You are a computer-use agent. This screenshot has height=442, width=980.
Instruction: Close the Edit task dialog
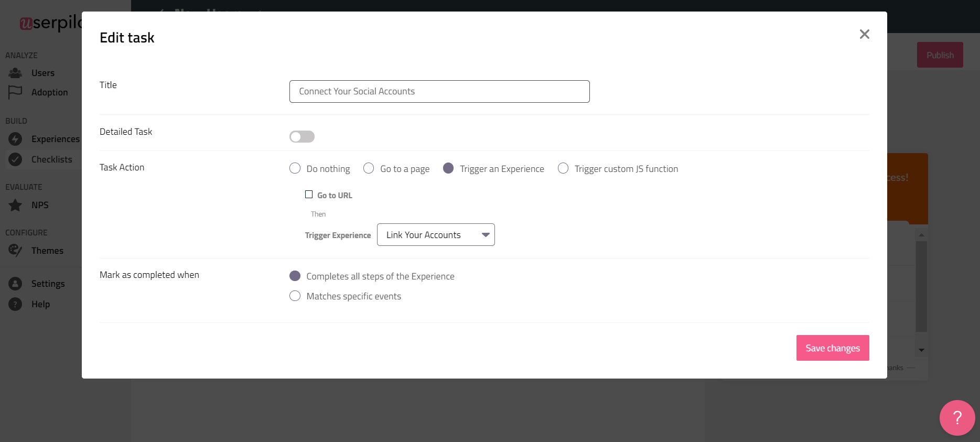(x=865, y=34)
